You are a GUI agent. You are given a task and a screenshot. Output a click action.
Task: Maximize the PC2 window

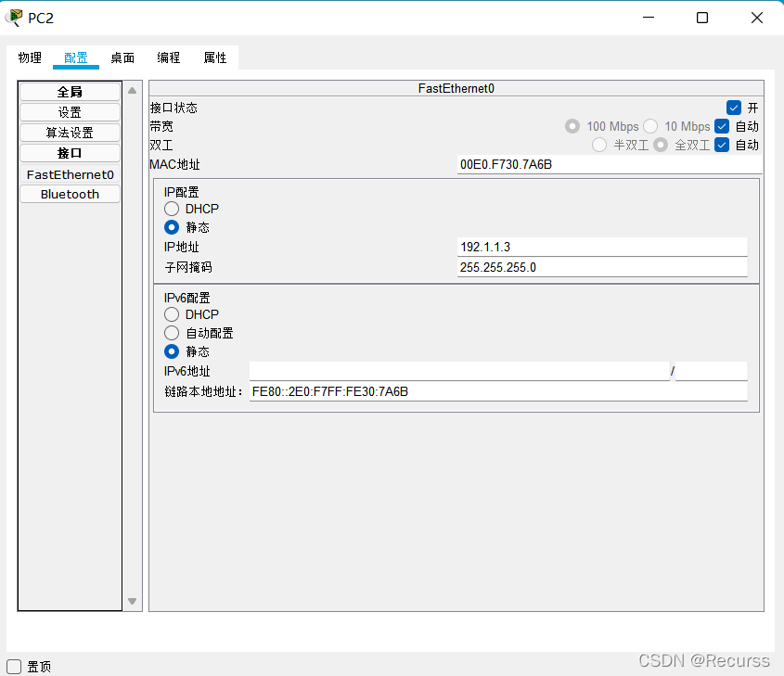(x=702, y=18)
